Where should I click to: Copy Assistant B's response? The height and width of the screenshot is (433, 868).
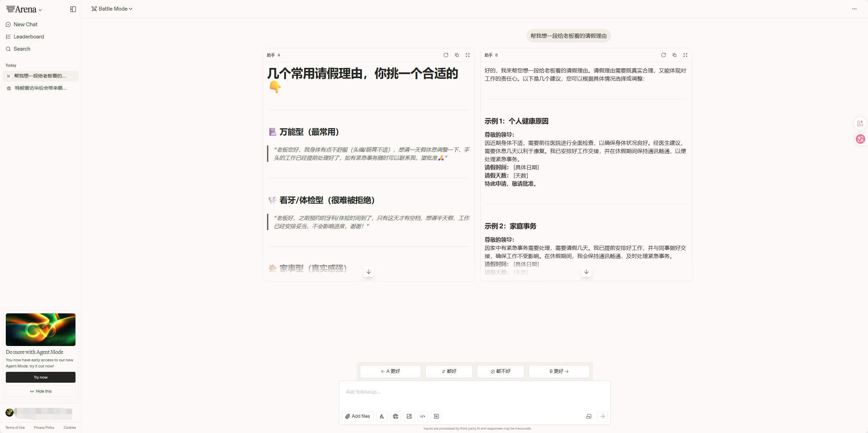click(674, 55)
